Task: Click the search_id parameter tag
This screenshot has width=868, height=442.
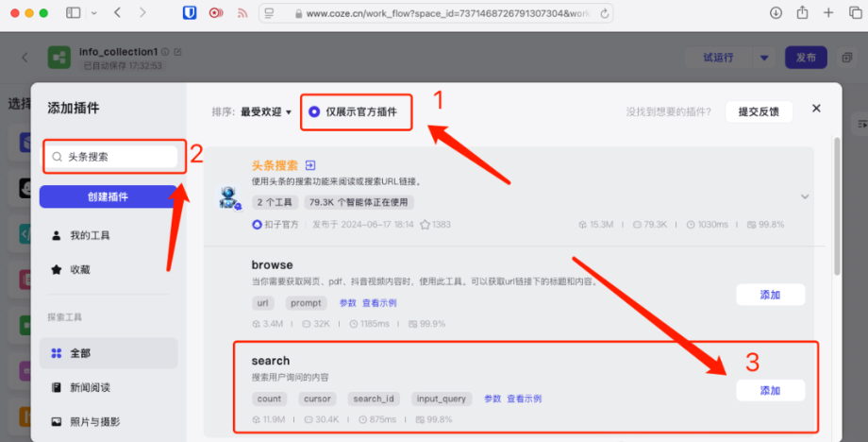Action: coord(374,399)
